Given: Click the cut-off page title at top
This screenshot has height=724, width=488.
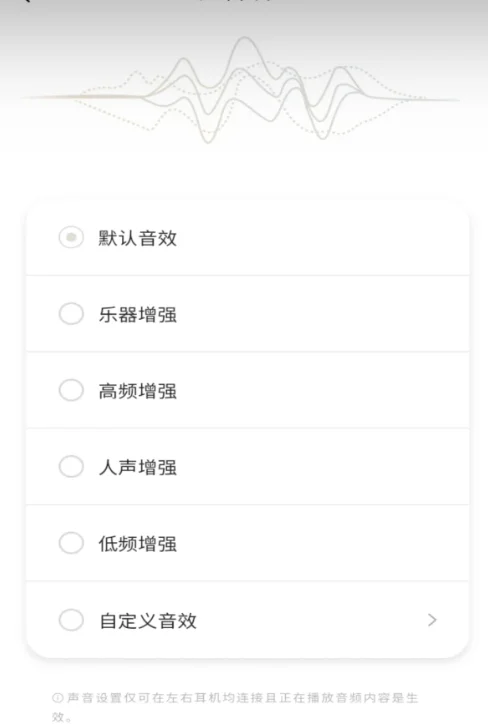Looking at the screenshot, I should 235,1.
